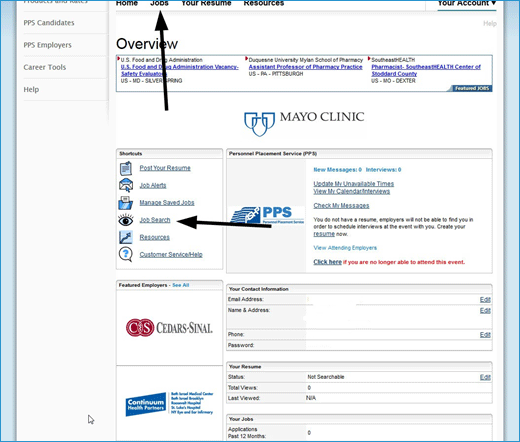The height and width of the screenshot is (442, 520).
Task: Select Career Tools in the sidebar
Action: [45, 67]
